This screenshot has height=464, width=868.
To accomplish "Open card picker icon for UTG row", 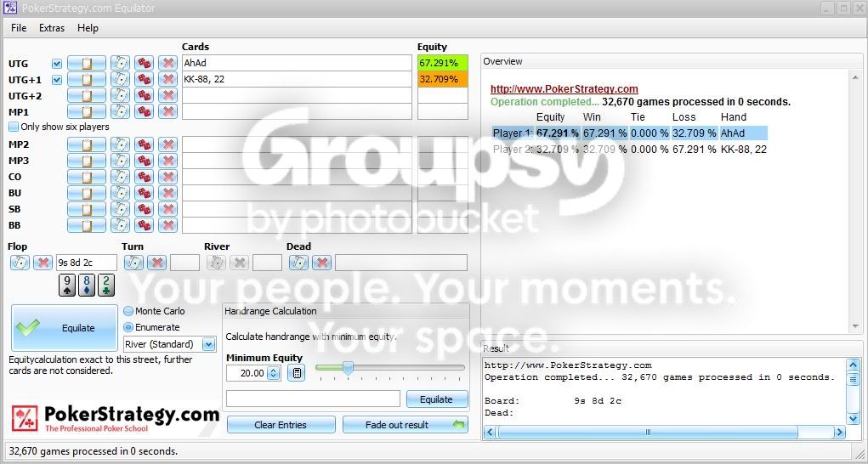I will (x=120, y=63).
